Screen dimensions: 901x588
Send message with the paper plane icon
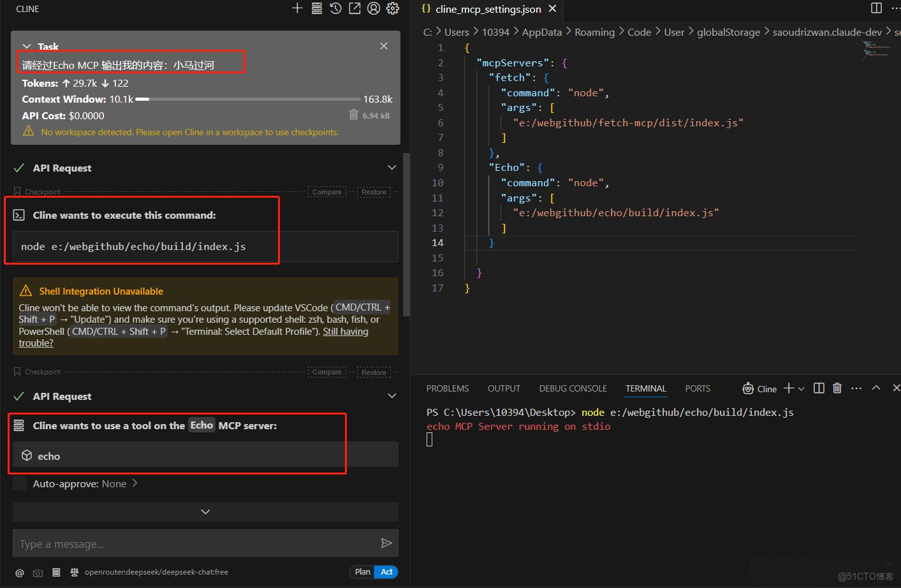[386, 543]
